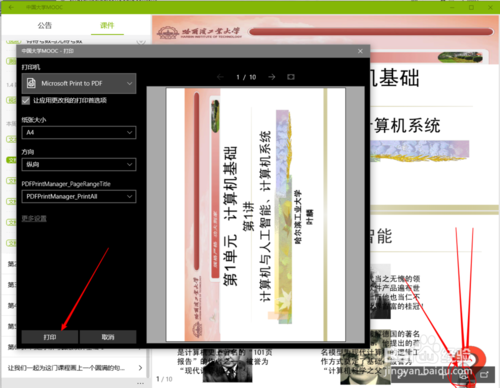Click the bottom 1 / 10 slide indicator
Viewport: 500px width, 388px height.
coord(164,379)
